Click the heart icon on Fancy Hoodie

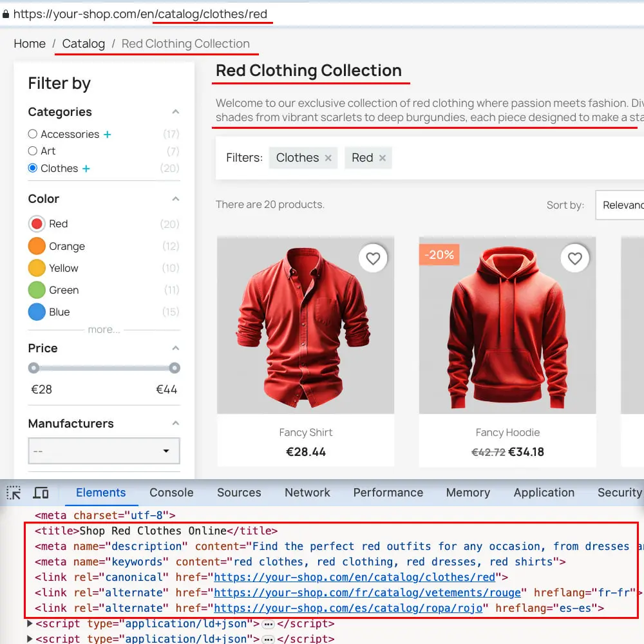(574, 258)
